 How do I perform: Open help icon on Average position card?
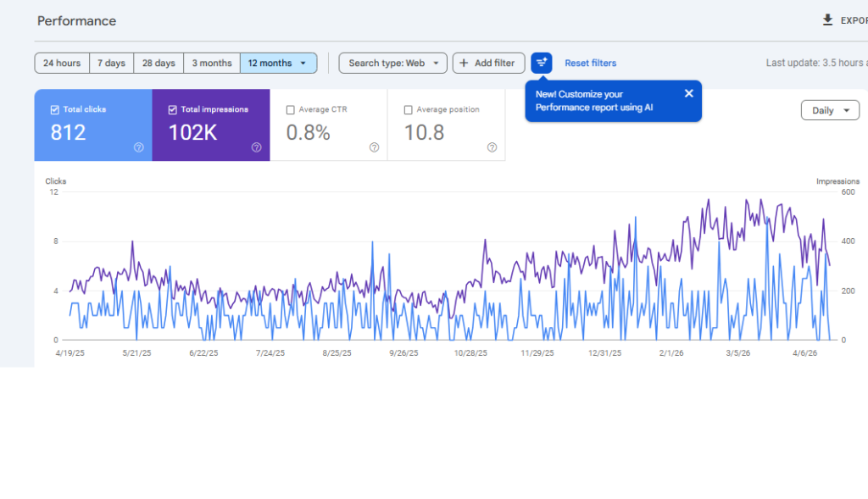492,147
